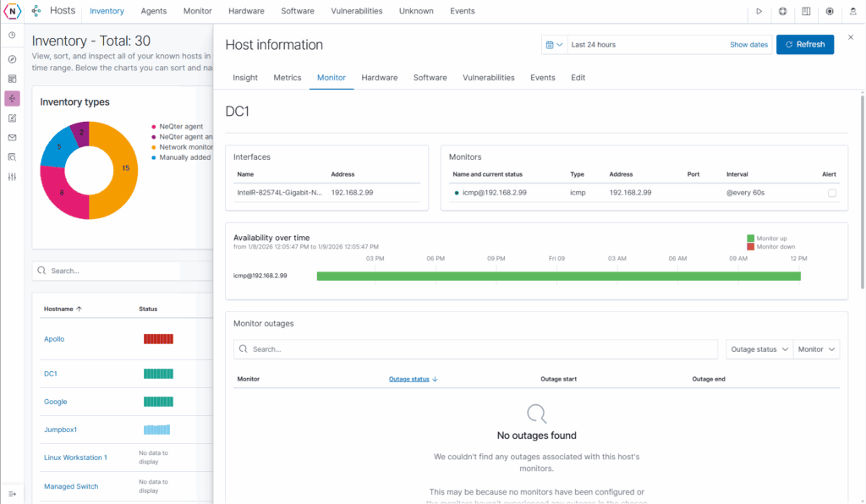Open the Outage status filter dropdown
Viewport: 866px width, 504px height.
pos(759,349)
